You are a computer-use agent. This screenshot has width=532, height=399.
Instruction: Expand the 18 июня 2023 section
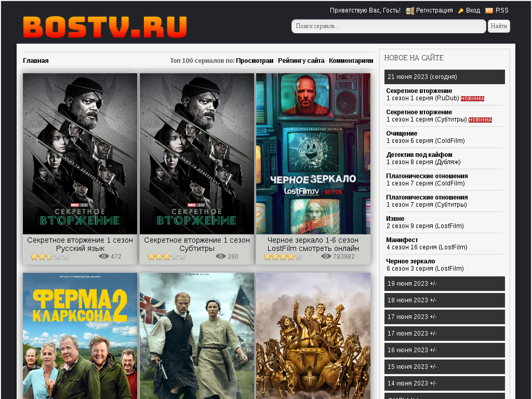445,300
